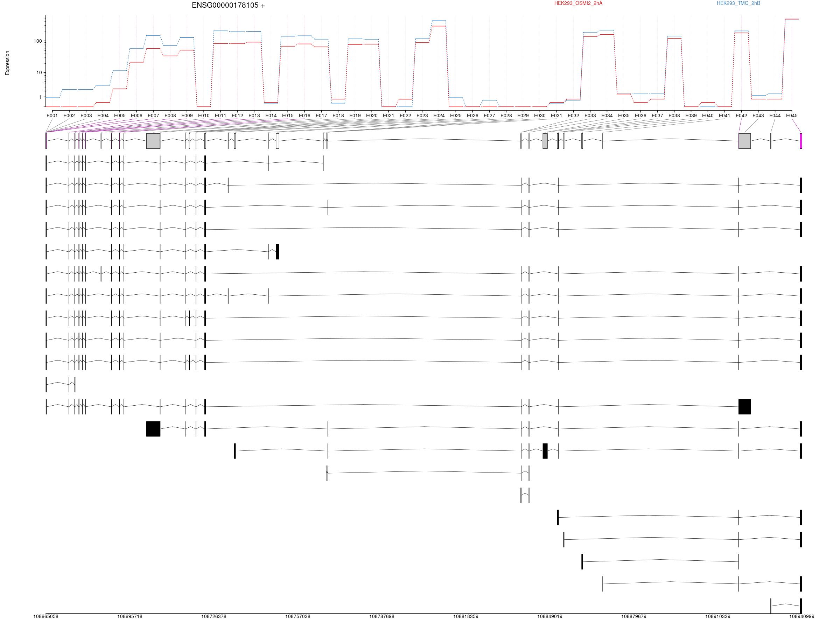Click genomic coordinate 108726378

click(214, 617)
